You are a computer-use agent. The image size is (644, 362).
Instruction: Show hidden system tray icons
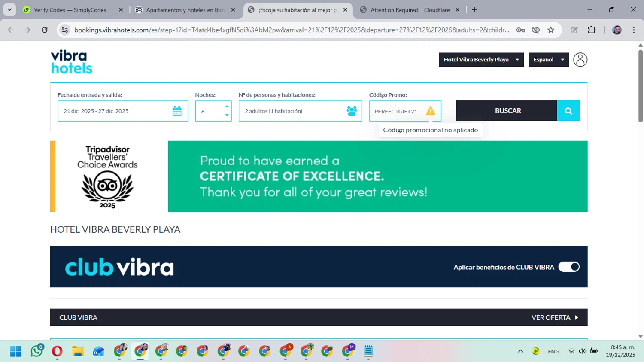pos(520,351)
